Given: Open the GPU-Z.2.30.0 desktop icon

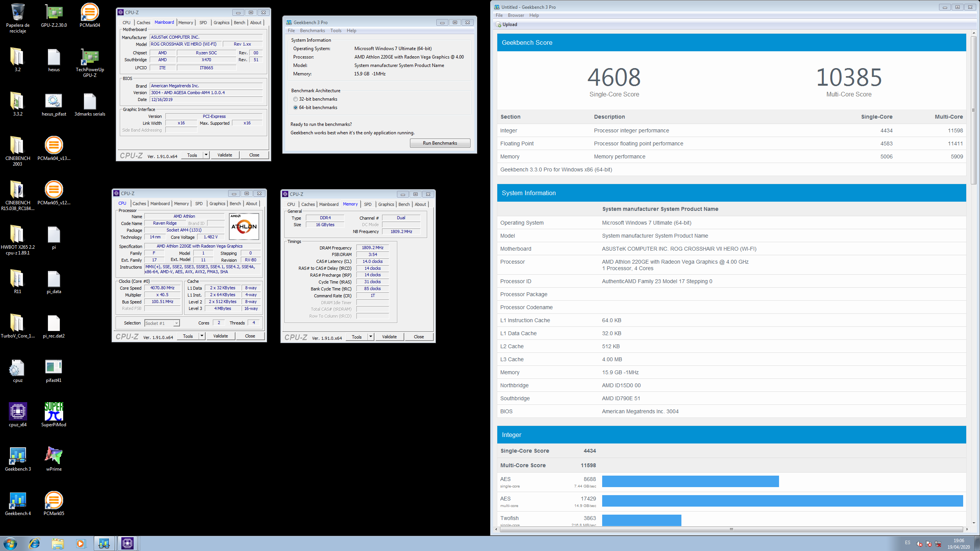Looking at the screenshot, I should 54,16.
